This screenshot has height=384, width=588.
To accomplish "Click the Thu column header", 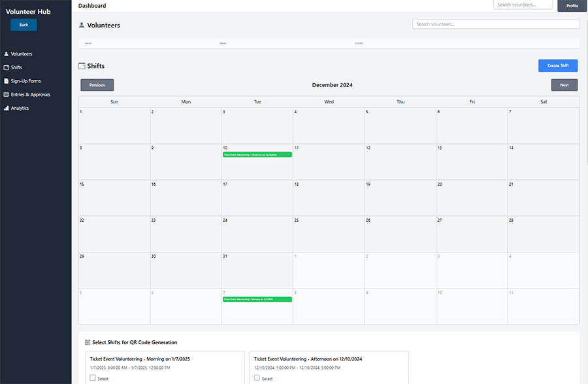I will pos(400,102).
